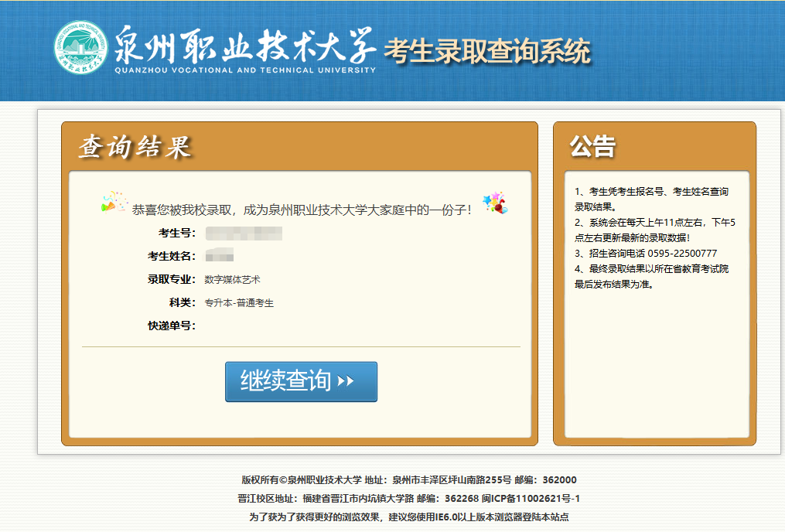The image size is (785, 532).
Task: Click the 考生姓名 label
Action: coord(172,256)
